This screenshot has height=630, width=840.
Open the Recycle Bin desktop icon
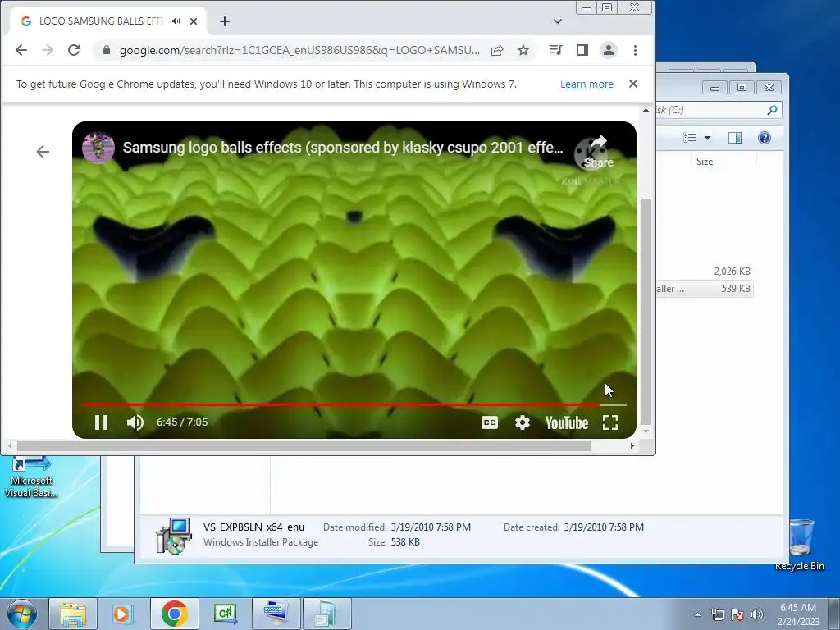point(800,544)
